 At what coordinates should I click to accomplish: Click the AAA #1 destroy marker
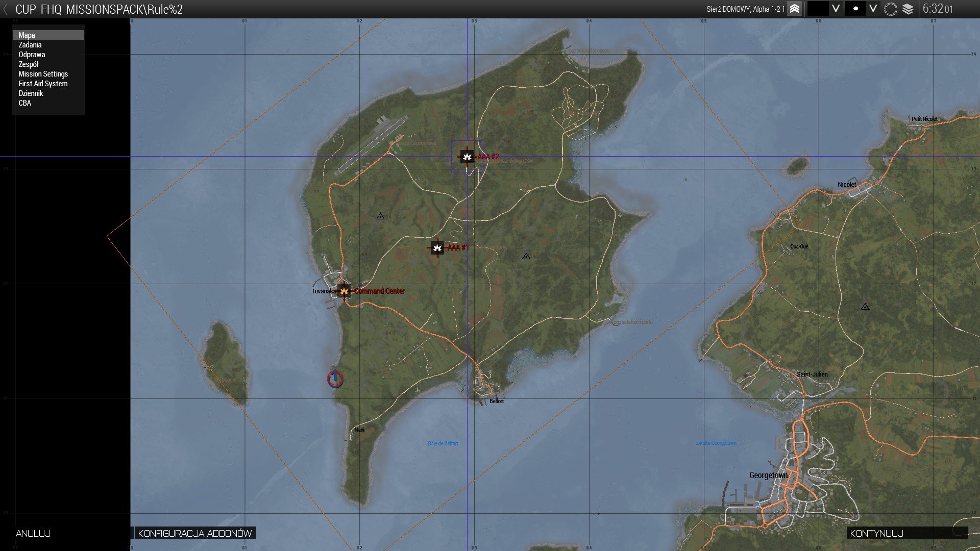click(x=437, y=248)
